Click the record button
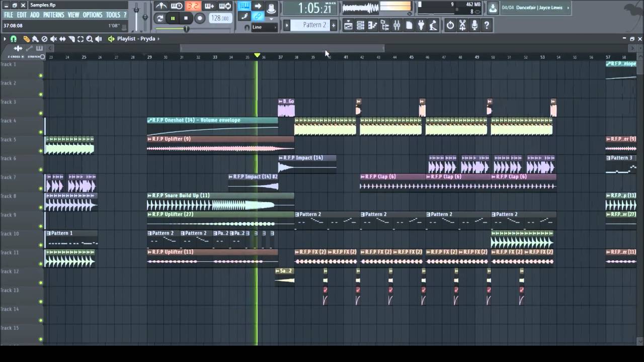 point(200,19)
